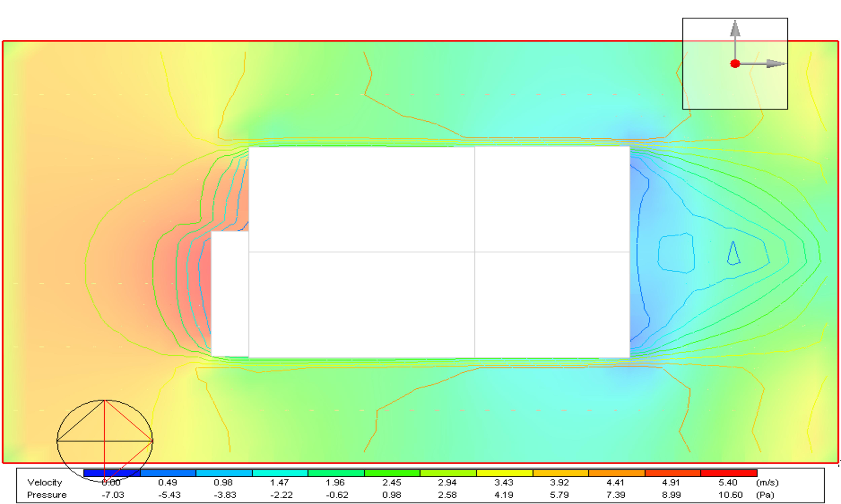The height and width of the screenshot is (504, 841).
Task: Click the orange legend swatch at 4.41
Action: tap(617, 473)
